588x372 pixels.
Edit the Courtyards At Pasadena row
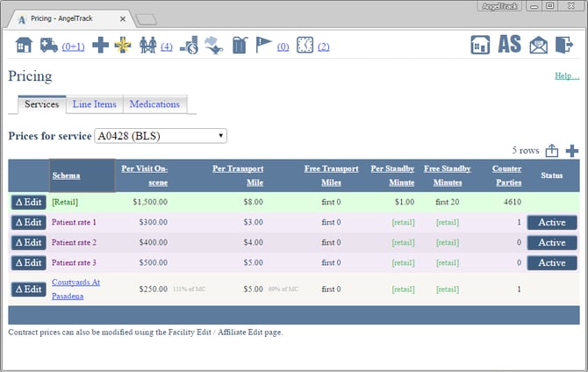28,290
